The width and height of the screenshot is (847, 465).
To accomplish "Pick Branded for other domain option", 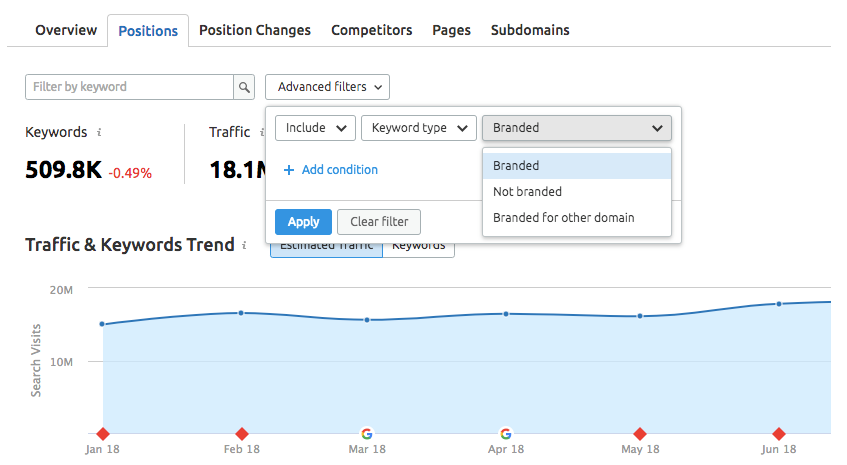I will pos(577,218).
